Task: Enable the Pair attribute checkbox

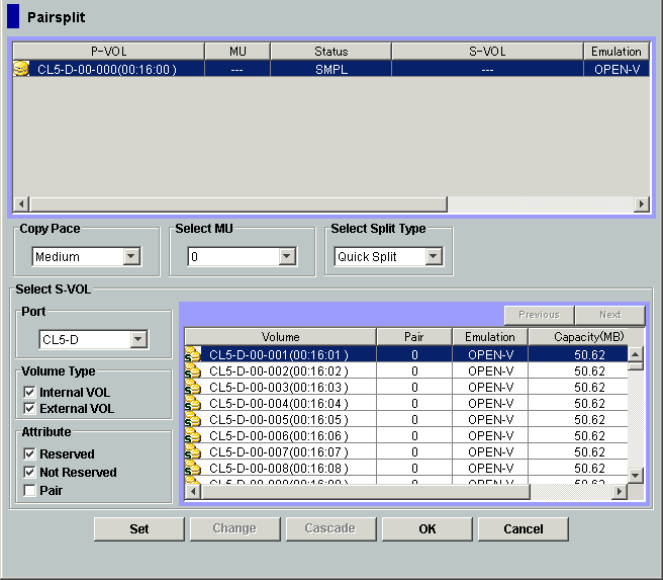Action: pyautogui.click(x=30, y=490)
